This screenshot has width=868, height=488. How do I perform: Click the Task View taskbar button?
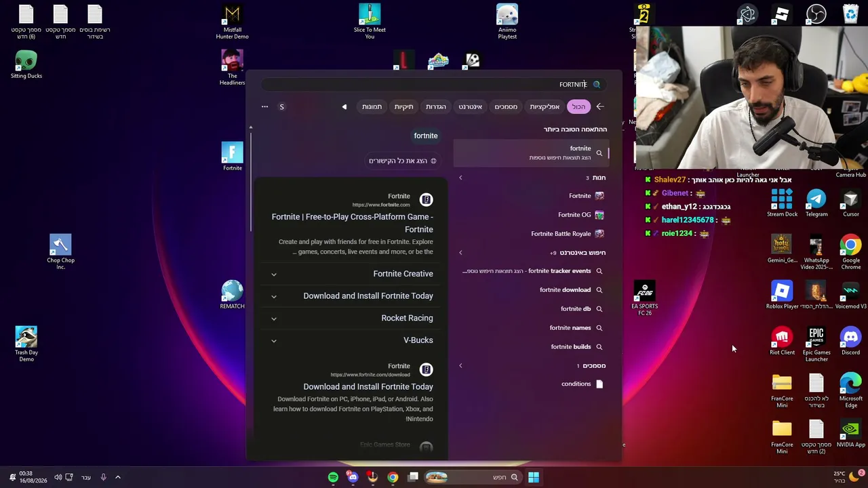click(413, 477)
